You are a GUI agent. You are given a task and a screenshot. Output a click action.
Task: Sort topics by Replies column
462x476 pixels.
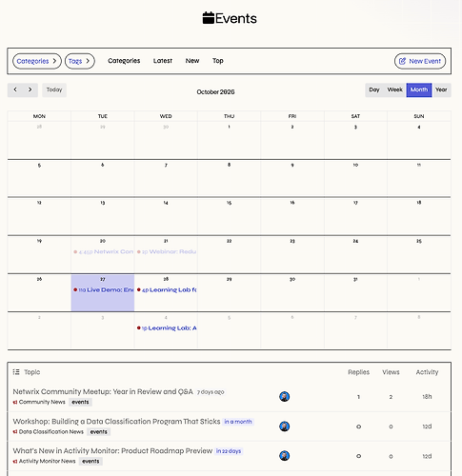point(358,372)
